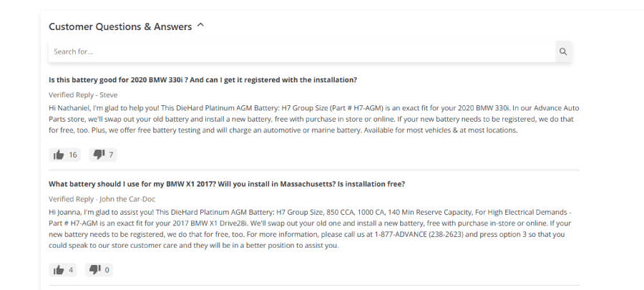Thumbs down Steve's verified reply

point(99,155)
